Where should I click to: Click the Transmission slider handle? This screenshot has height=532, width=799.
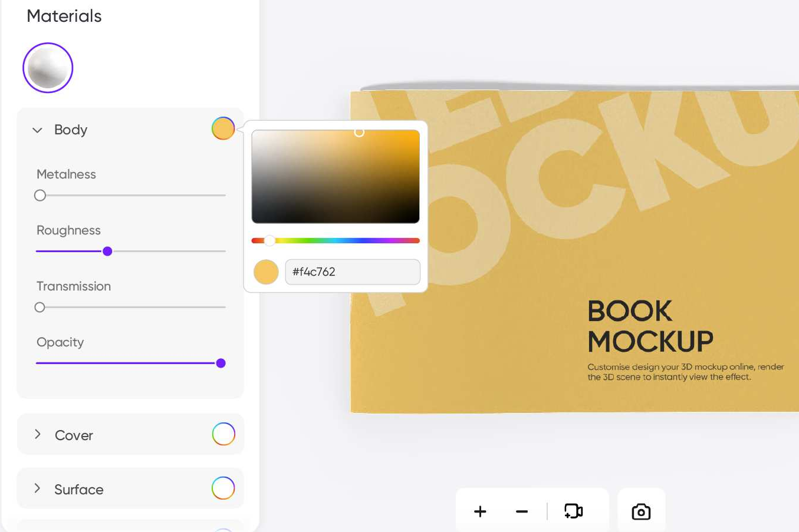click(x=40, y=308)
